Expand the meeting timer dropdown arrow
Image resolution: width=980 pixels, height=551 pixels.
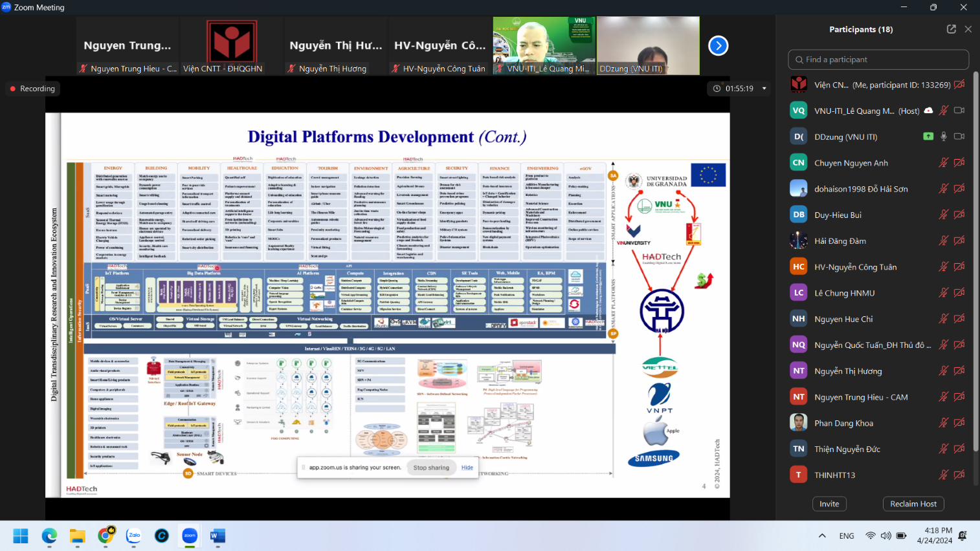pos(764,89)
